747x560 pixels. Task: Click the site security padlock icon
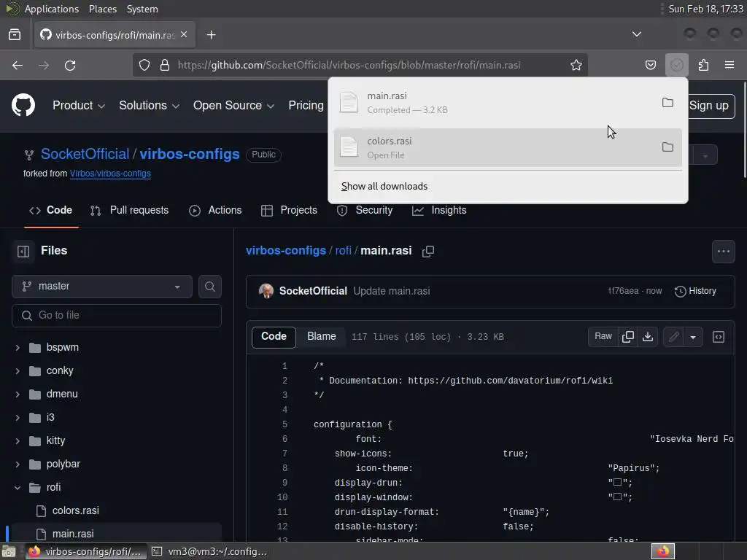tap(165, 65)
